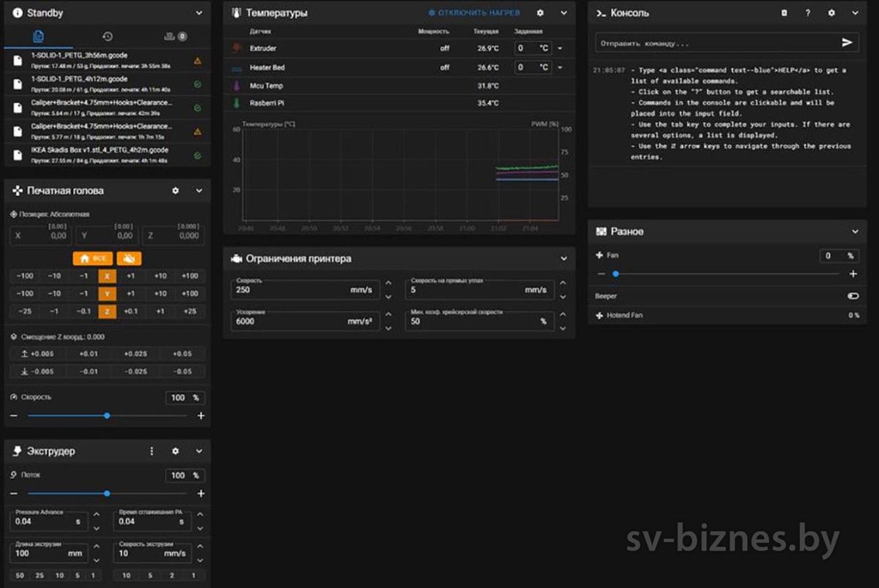879x588 pixels.
Task: Home the Z axis
Action: tap(107, 311)
